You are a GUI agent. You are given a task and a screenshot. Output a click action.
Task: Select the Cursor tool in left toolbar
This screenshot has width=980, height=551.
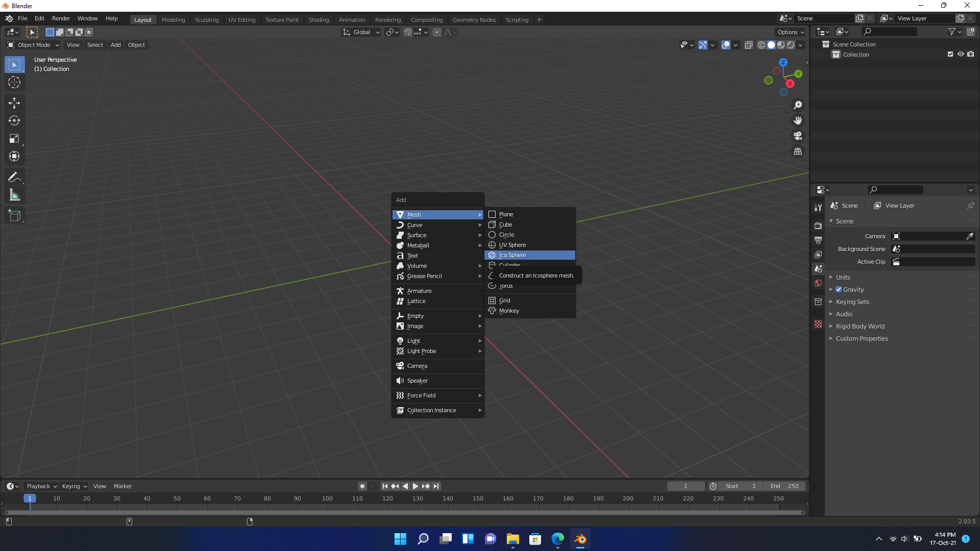pyautogui.click(x=14, y=82)
